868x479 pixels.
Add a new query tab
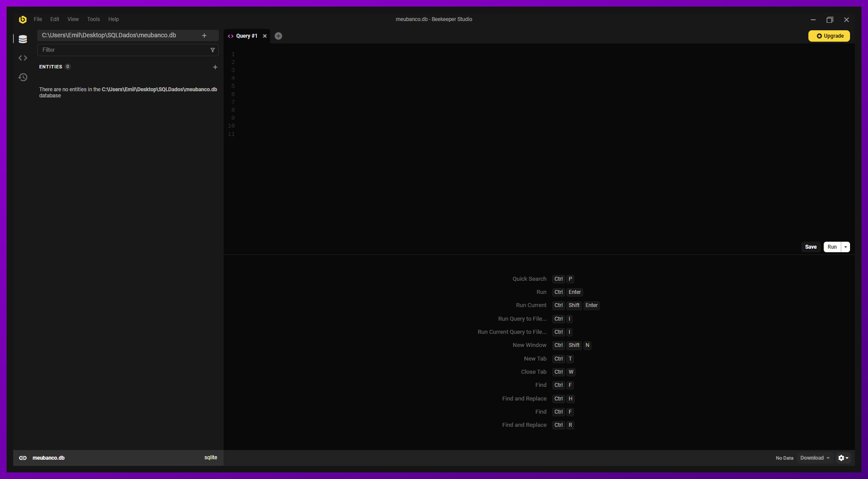tap(278, 36)
